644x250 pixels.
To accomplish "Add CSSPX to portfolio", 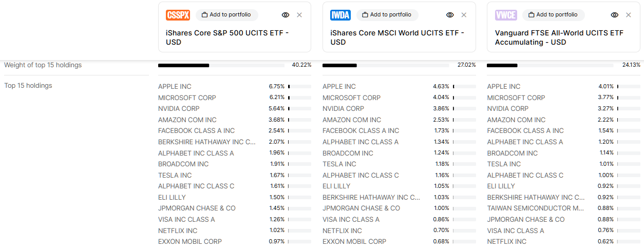I will (226, 15).
